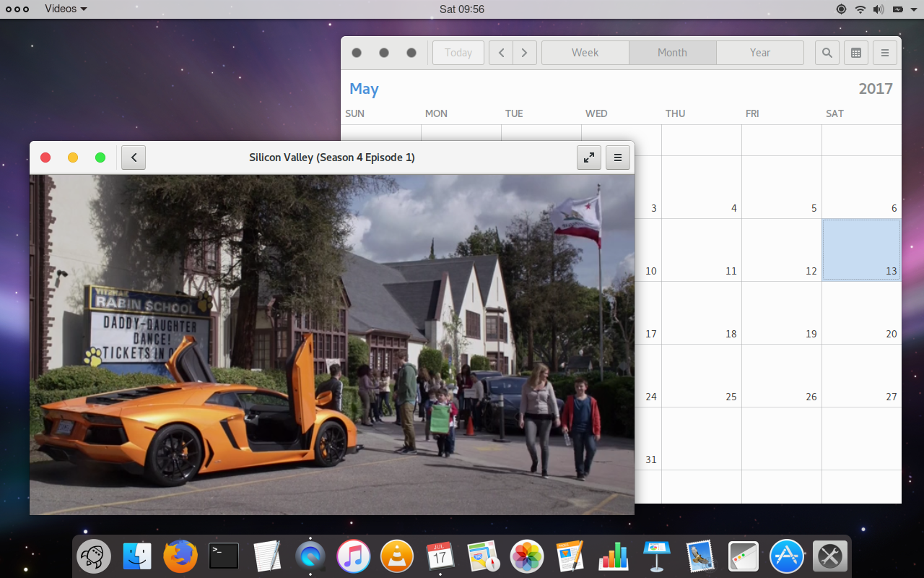Switch Calendar to Month view

pos(672,53)
